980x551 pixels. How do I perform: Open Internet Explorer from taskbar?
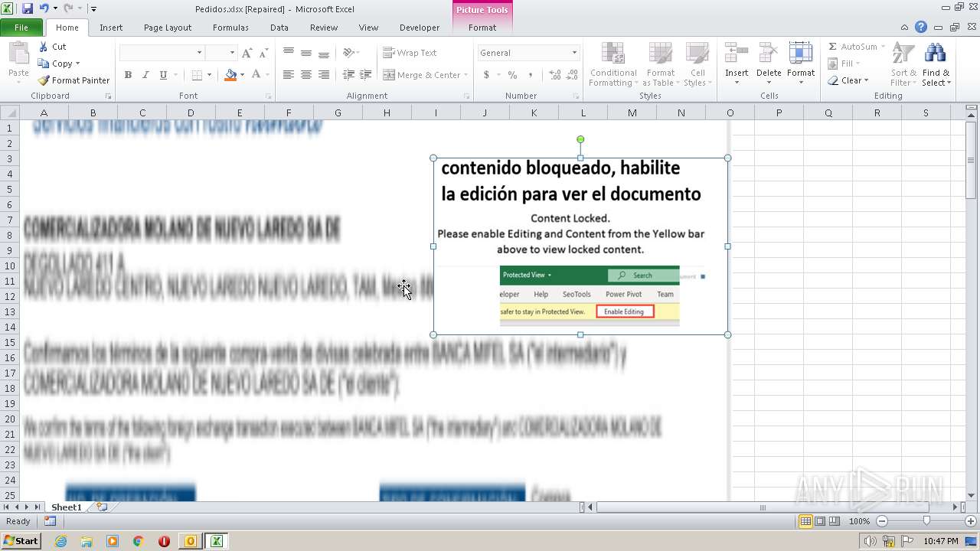click(x=60, y=541)
